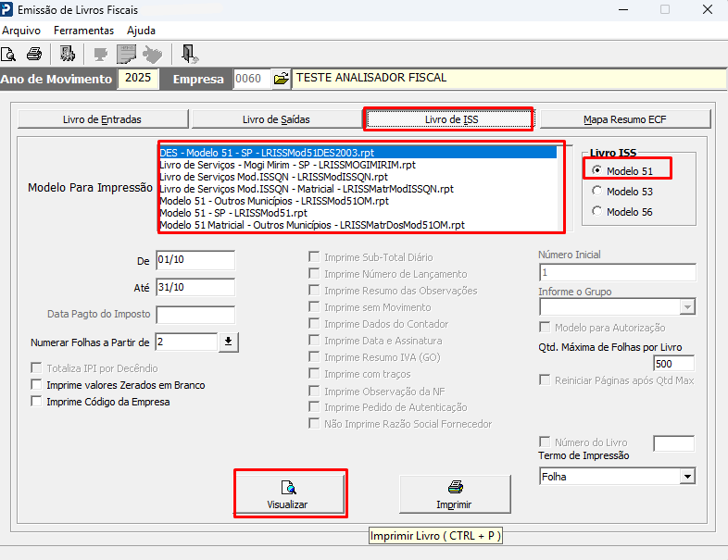The height and width of the screenshot is (560, 728).
Task: Select Livro de Serviços Mod.ISSQN - LRISSModISSQN.rpt
Action: 358,177
